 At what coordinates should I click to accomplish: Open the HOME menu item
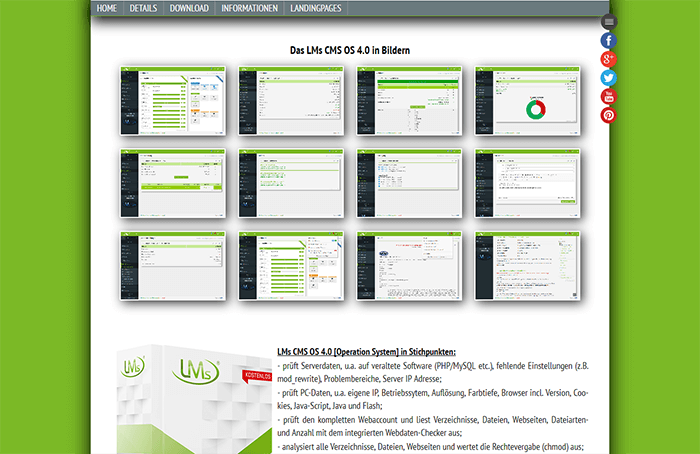pyautogui.click(x=107, y=8)
